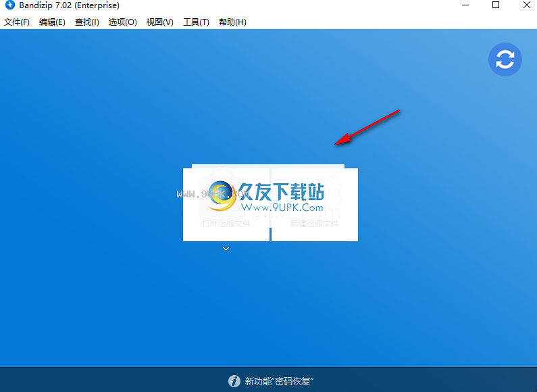Open the 工具(T) menu
This screenshot has height=392, width=537.
(196, 22)
